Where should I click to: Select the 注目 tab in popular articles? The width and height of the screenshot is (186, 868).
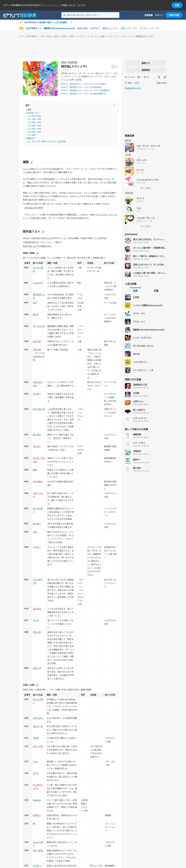pyautogui.click(x=135, y=290)
